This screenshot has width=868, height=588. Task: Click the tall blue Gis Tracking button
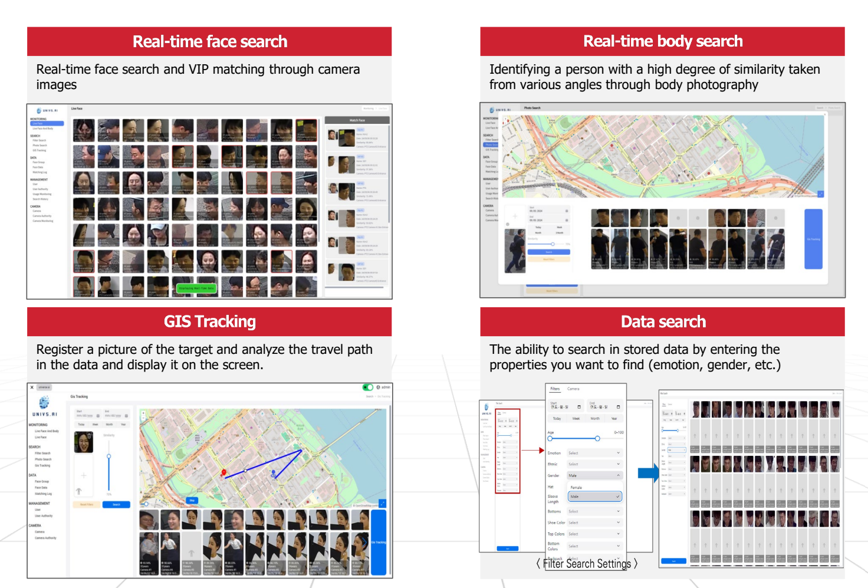click(379, 542)
